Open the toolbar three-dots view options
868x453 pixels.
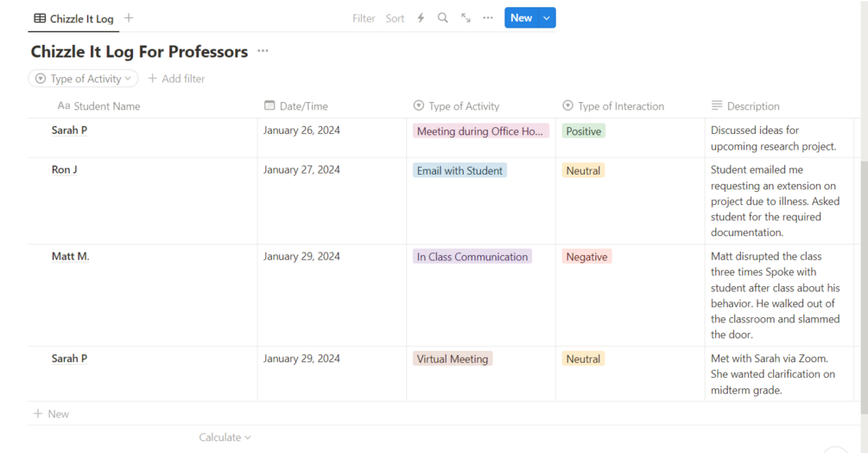[x=488, y=18]
